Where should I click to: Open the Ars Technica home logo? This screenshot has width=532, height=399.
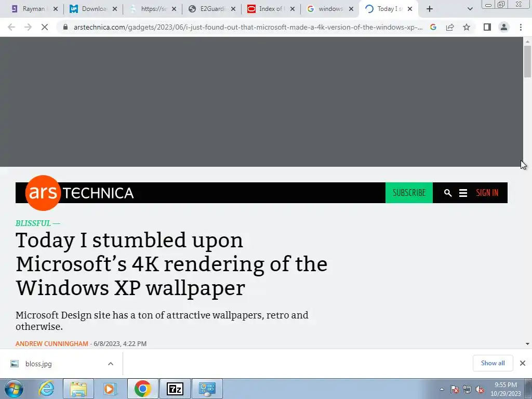79,193
